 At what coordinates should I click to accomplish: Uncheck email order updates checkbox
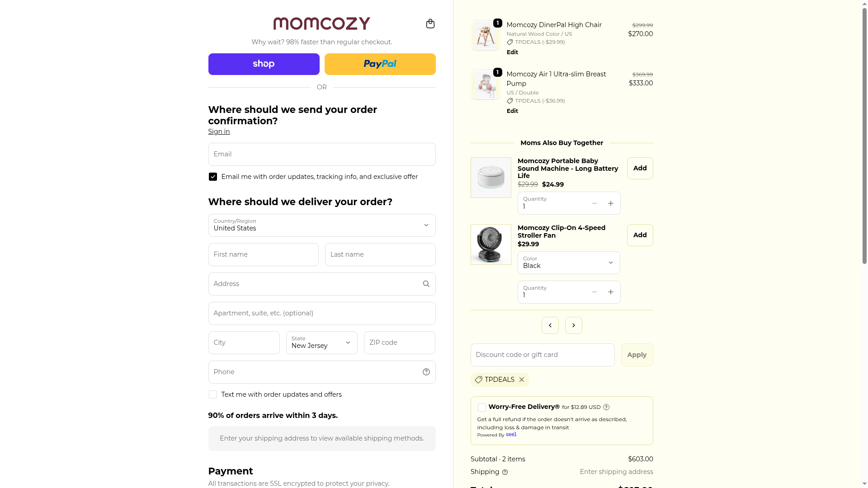coord(213,177)
